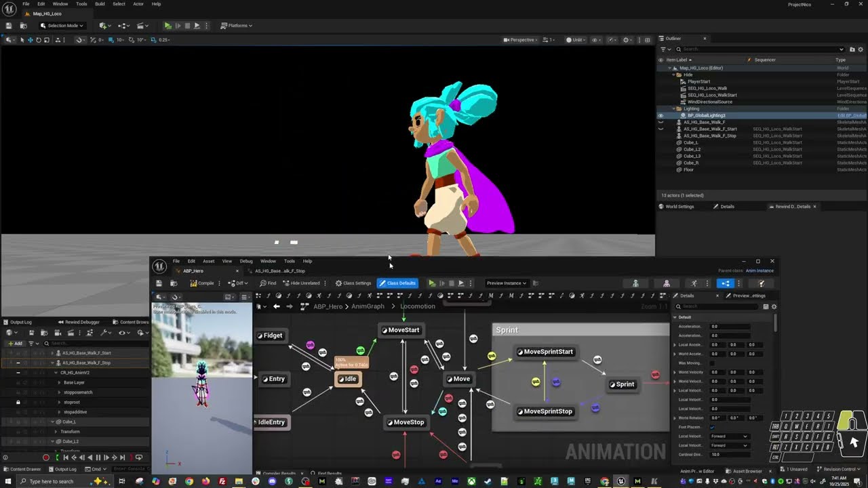Screen dimensions: 868x488
Task: Compile the ABP_Hero blueprint
Action: click(202, 283)
